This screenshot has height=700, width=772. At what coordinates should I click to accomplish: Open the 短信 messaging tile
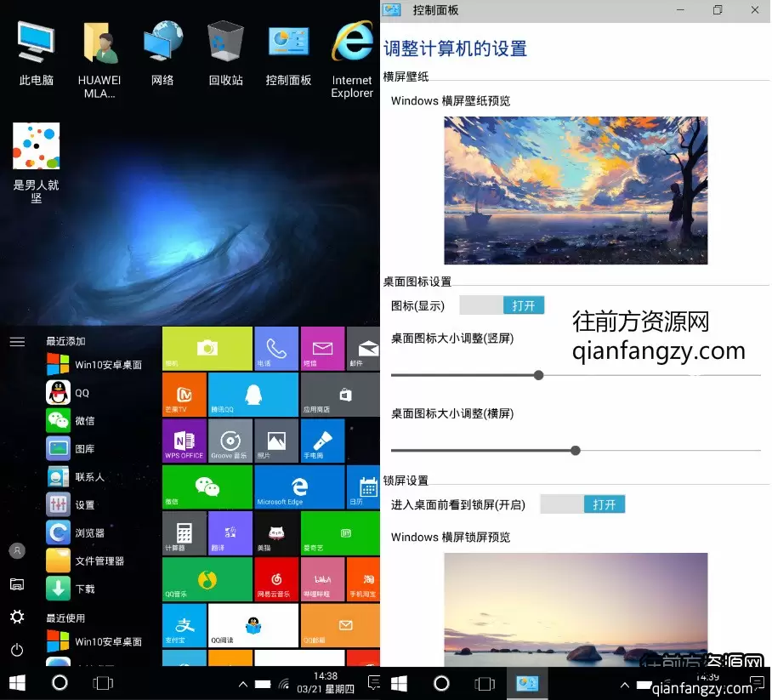[x=322, y=348]
